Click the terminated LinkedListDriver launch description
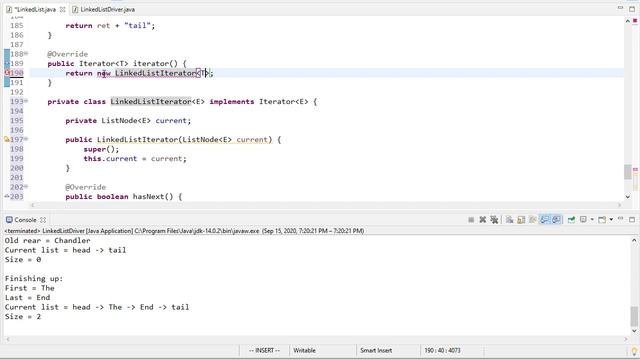640x360 pixels. click(x=184, y=231)
